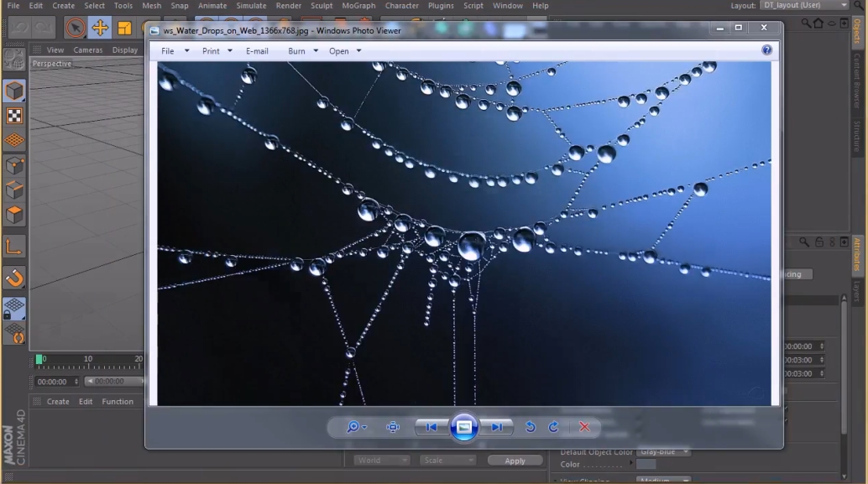This screenshot has height=484, width=868.
Task: Switch to Polygons mode icon
Action: [x=14, y=216]
